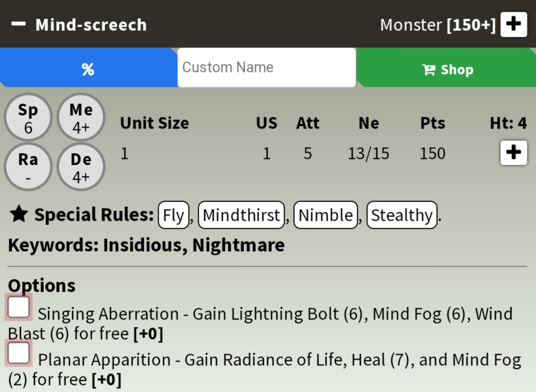Enable the Singing Aberration option
Image resolution: width=536 pixels, height=392 pixels.
(19, 307)
